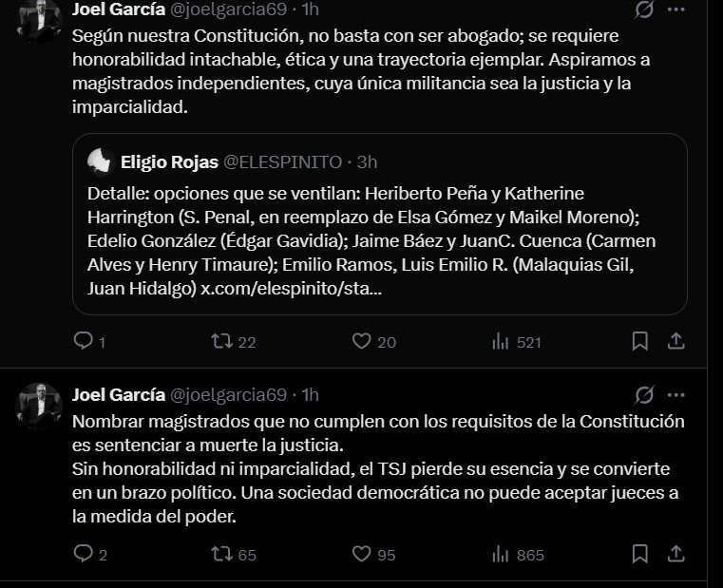Bookmark the second Joel García tweet

coord(640,554)
